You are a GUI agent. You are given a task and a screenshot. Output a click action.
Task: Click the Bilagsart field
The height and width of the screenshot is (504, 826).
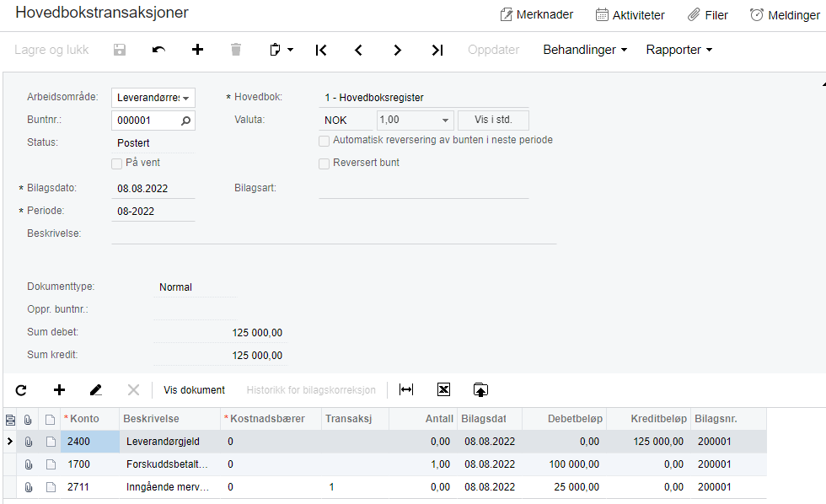[x=423, y=188]
